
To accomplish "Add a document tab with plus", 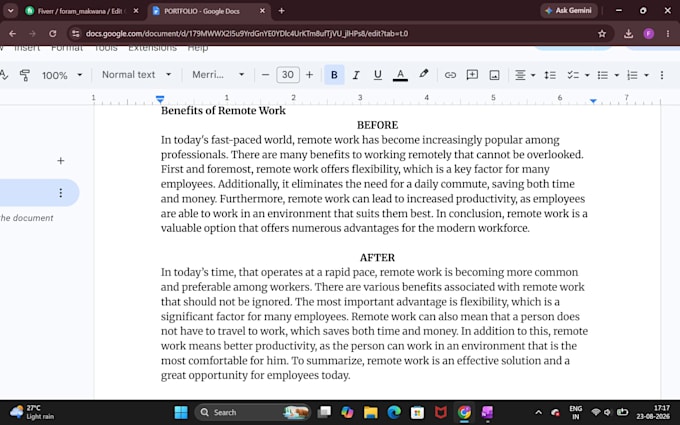I will point(61,161).
